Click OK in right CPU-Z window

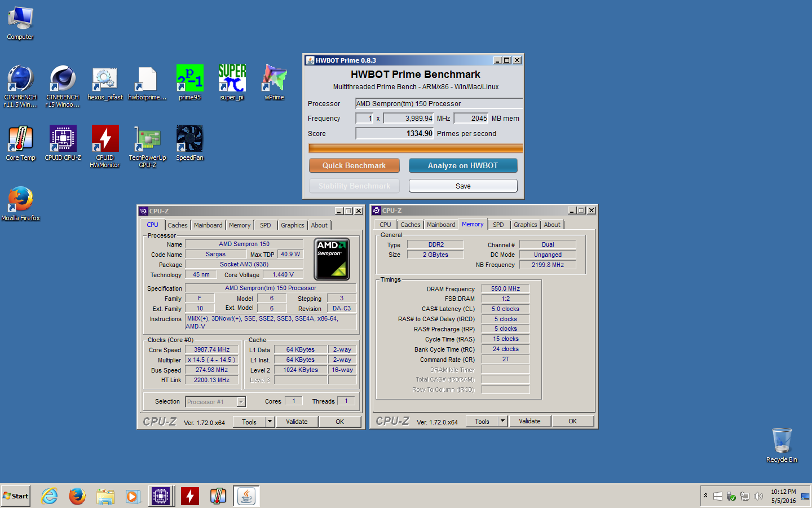pyautogui.click(x=573, y=421)
